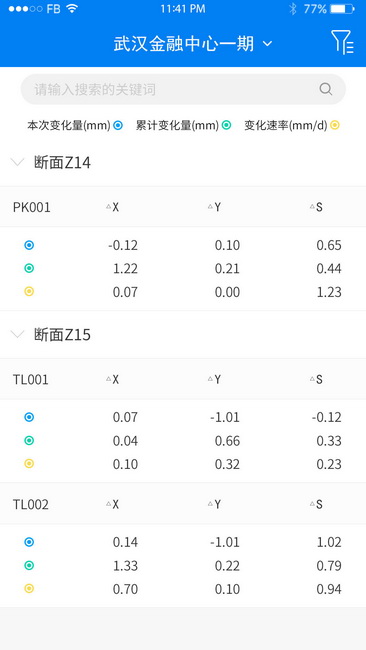Sort PK001 by X column triangle

pyautogui.click(x=109, y=206)
